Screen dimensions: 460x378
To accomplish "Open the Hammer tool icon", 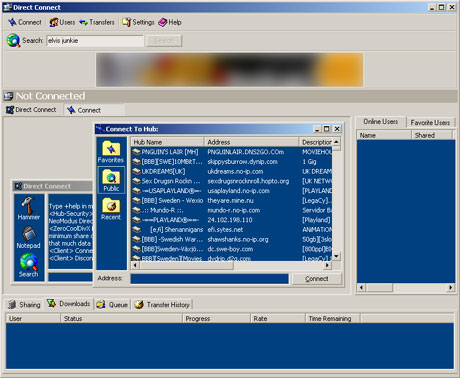I will [29, 209].
